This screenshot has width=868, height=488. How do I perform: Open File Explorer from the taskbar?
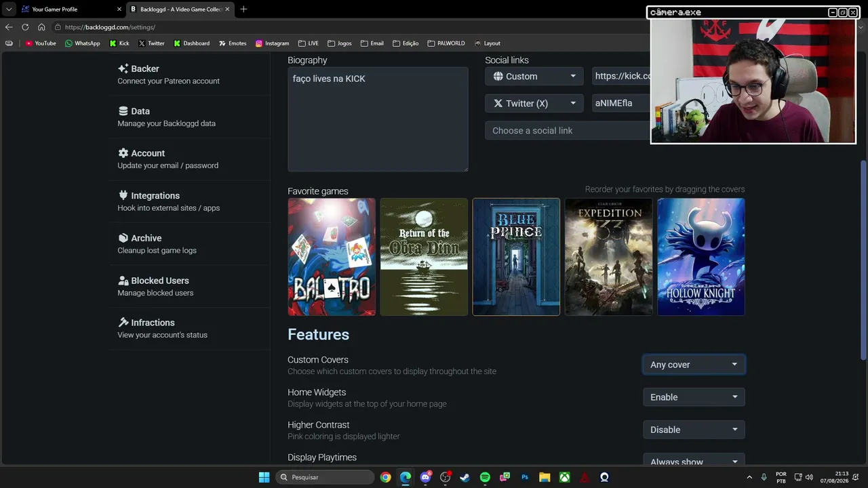[545, 477]
